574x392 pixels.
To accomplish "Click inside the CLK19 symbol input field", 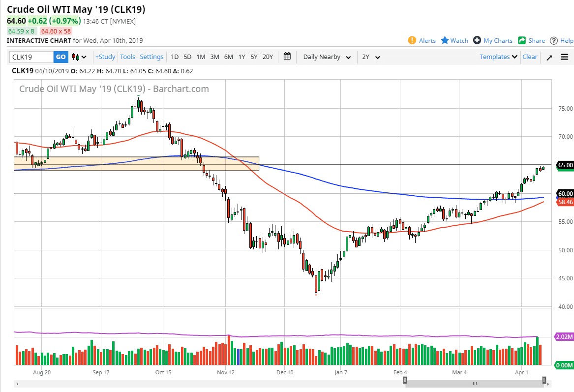I will (x=32, y=57).
